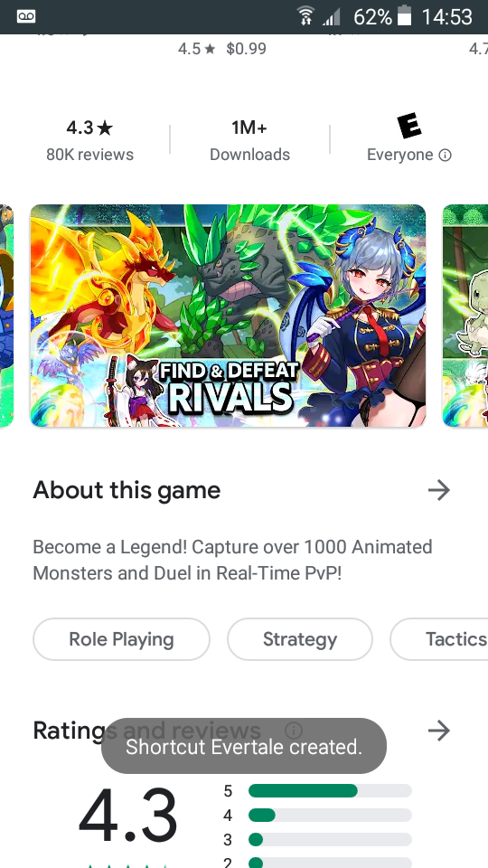Image resolution: width=488 pixels, height=868 pixels.
Task: Tap the Wi-Fi status icon
Action: coord(305,16)
